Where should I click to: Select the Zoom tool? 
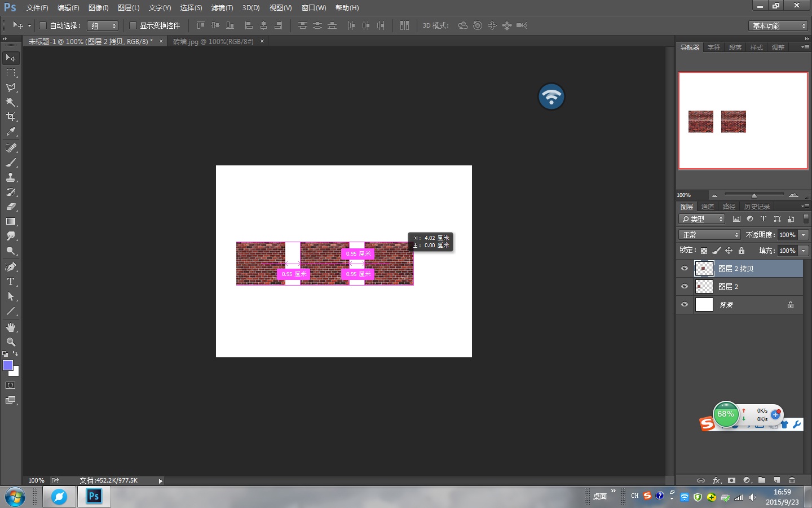coord(11,341)
